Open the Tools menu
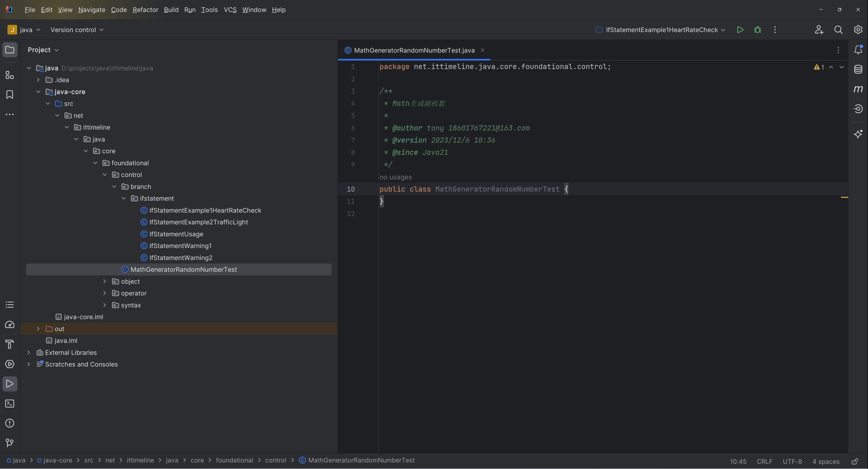The width and height of the screenshot is (868, 469). point(209,10)
